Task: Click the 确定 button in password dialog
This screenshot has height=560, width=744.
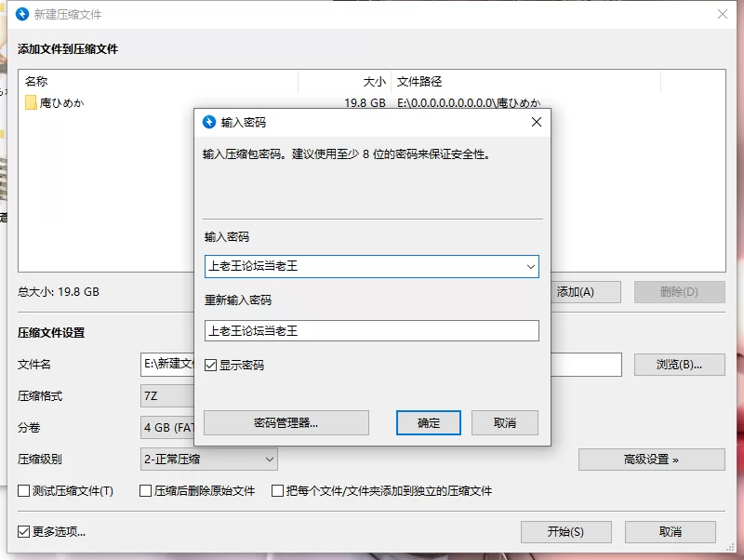Action: click(x=429, y=423)
